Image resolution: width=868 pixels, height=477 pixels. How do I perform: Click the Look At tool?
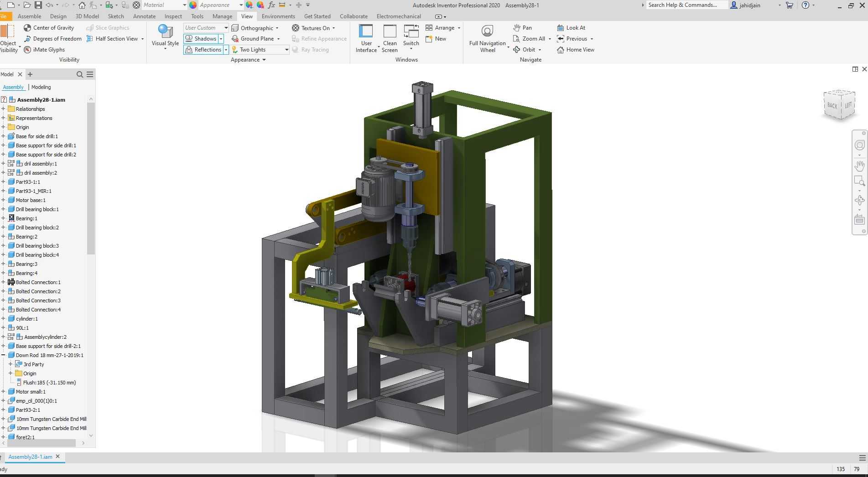pos(571,28)
